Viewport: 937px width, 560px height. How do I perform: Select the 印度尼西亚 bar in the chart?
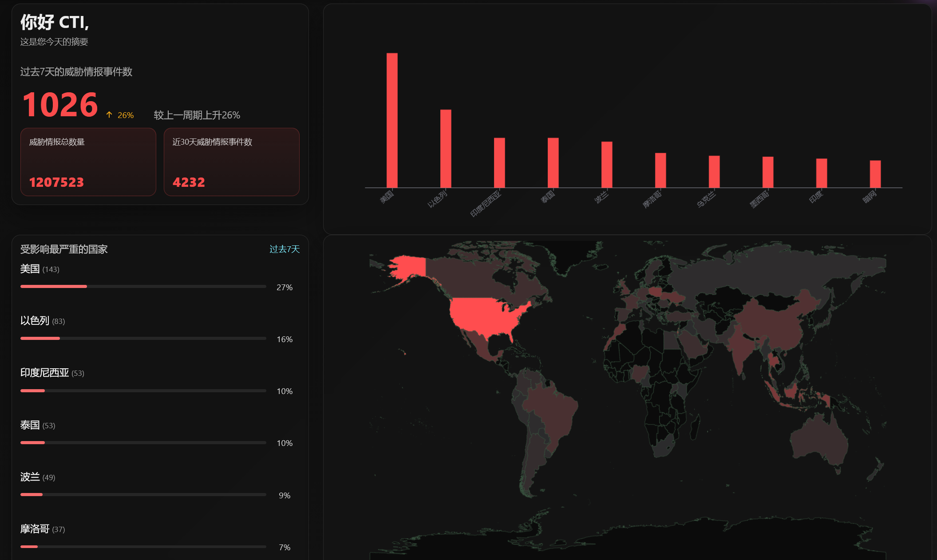pyautogui.click(x=499, y=163)
